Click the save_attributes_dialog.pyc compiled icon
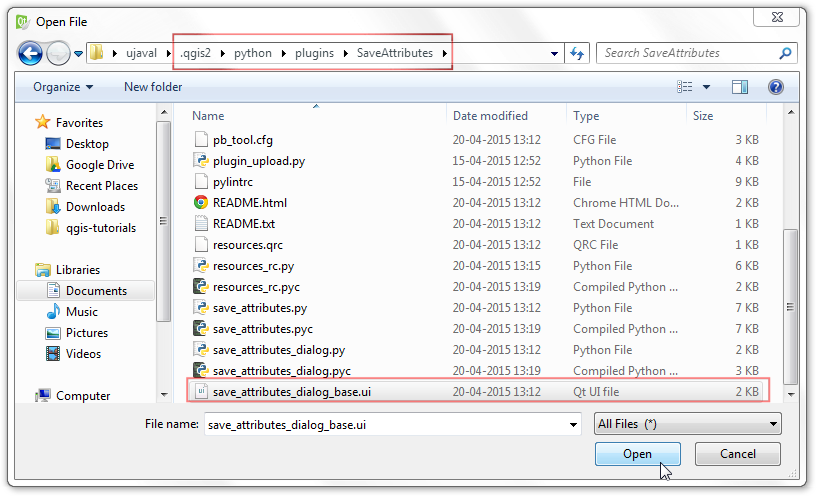 (x=201, y=370)
